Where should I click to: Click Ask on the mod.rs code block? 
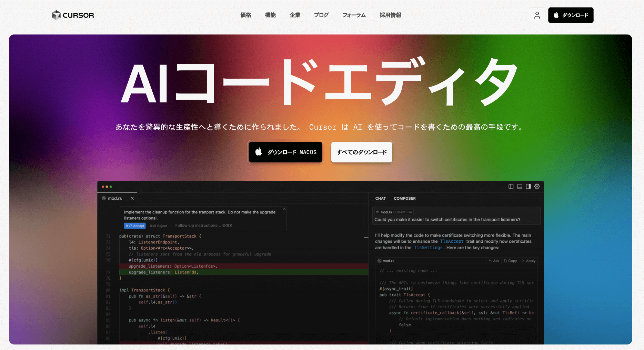click(494, 261)
